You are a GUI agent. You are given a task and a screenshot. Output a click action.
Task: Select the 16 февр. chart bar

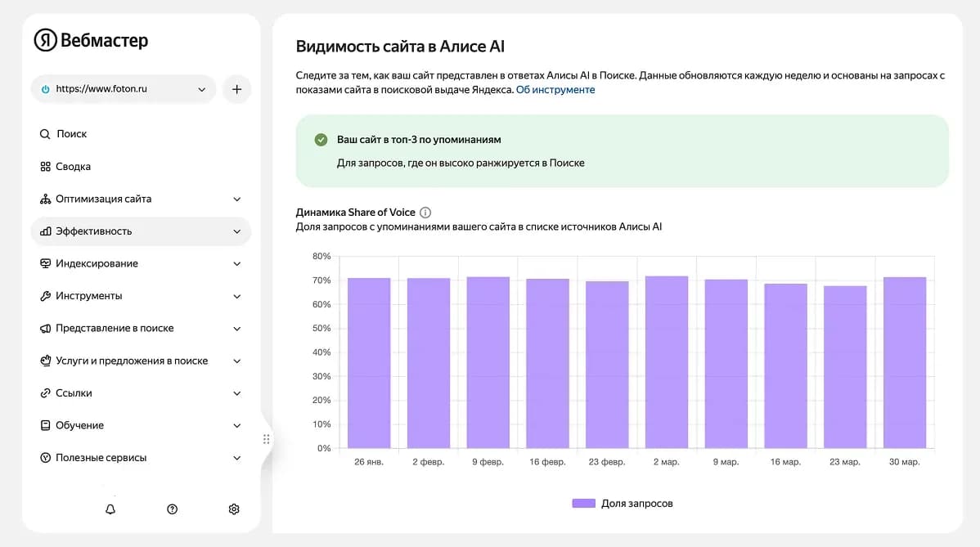point(547,363)
